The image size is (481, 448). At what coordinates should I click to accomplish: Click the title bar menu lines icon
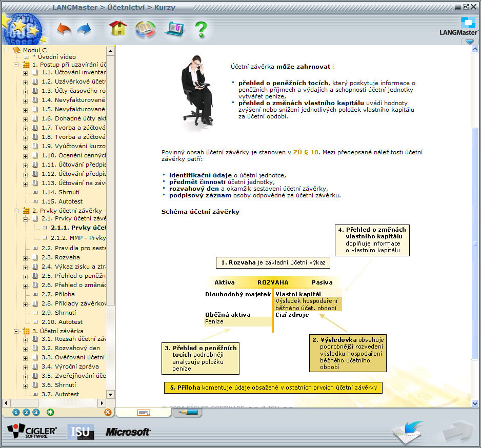458,7
